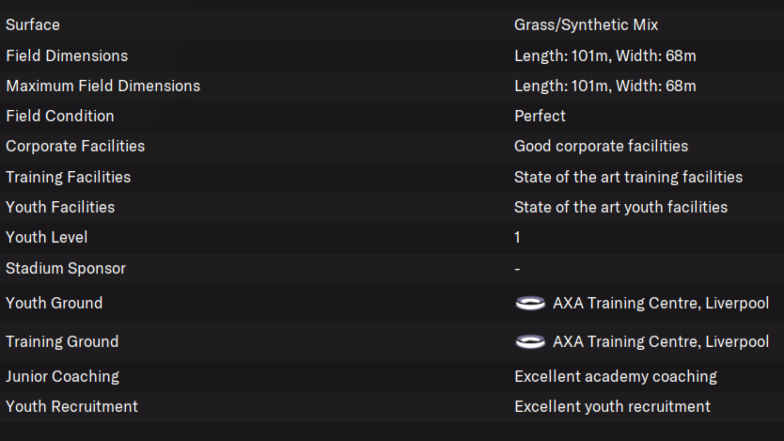
Task: Click State of the art training facilities text
Action: tap(628, 177)
